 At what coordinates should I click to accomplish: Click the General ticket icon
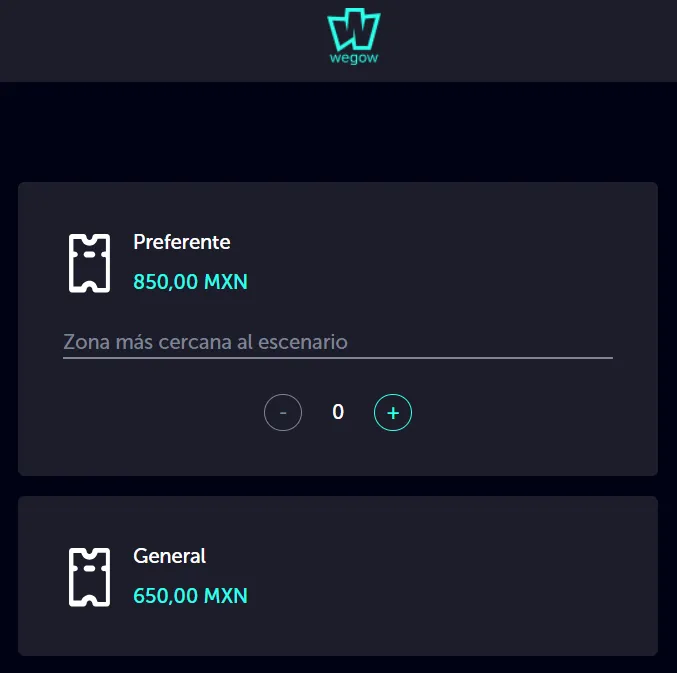point(89,577)
